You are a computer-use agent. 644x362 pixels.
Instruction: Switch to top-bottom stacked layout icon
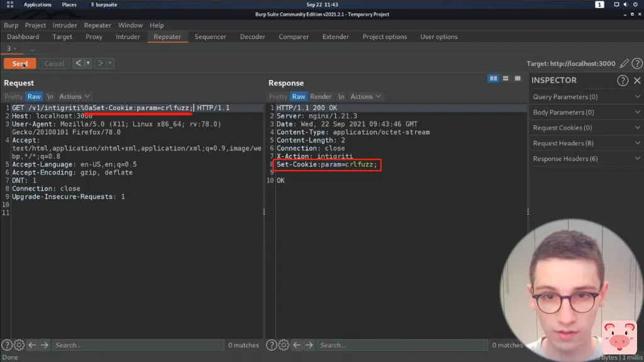click(x=506, y=79)
